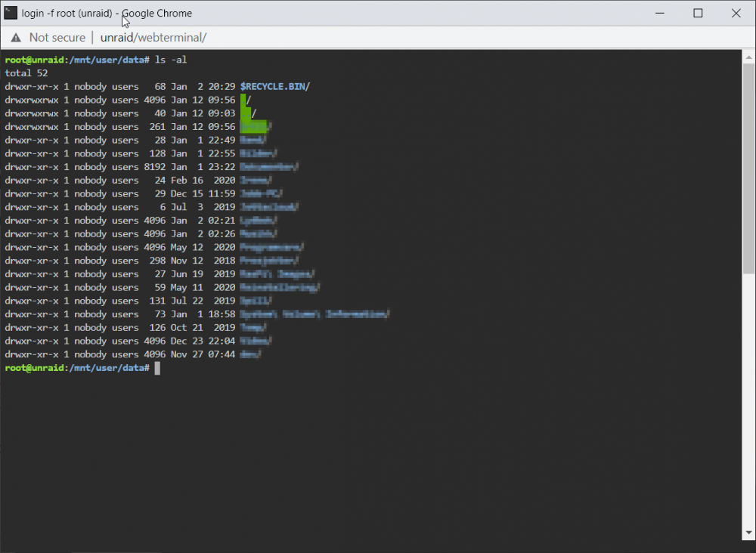Click the size value 8192
The width and height of the screenshot is (756, 553).
coord(154,167)
